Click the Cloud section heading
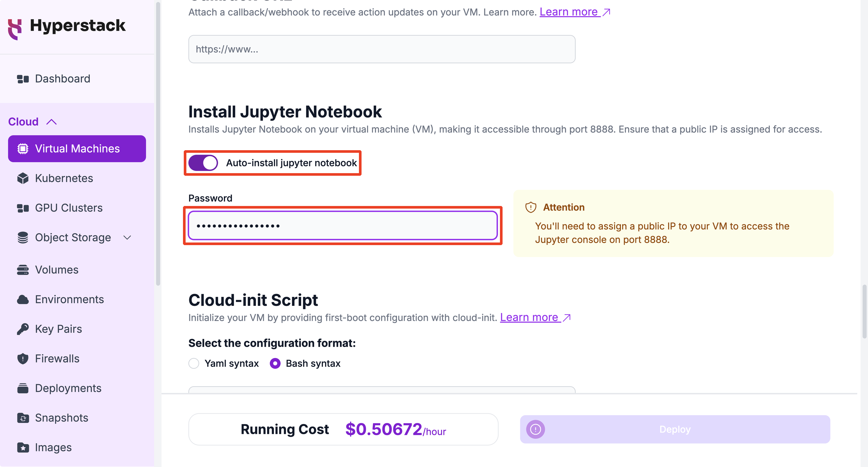 point(23,122)
